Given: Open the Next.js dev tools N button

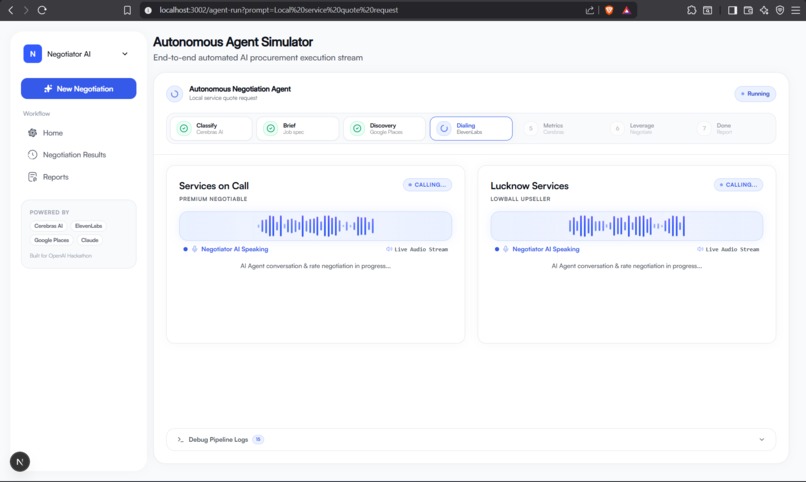Looking at the screenshot, I should point(20,461).
